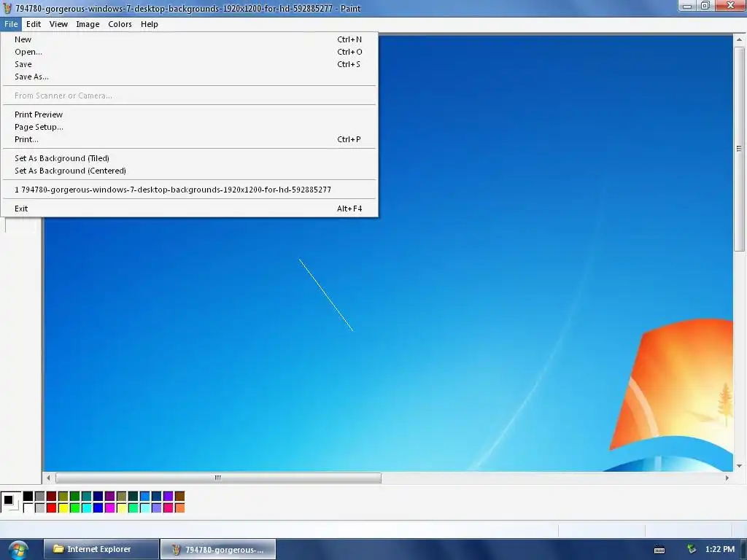Open the Windows Start menu orb
The height and width of the screenshot is (560, 747).
pos(18,550)
